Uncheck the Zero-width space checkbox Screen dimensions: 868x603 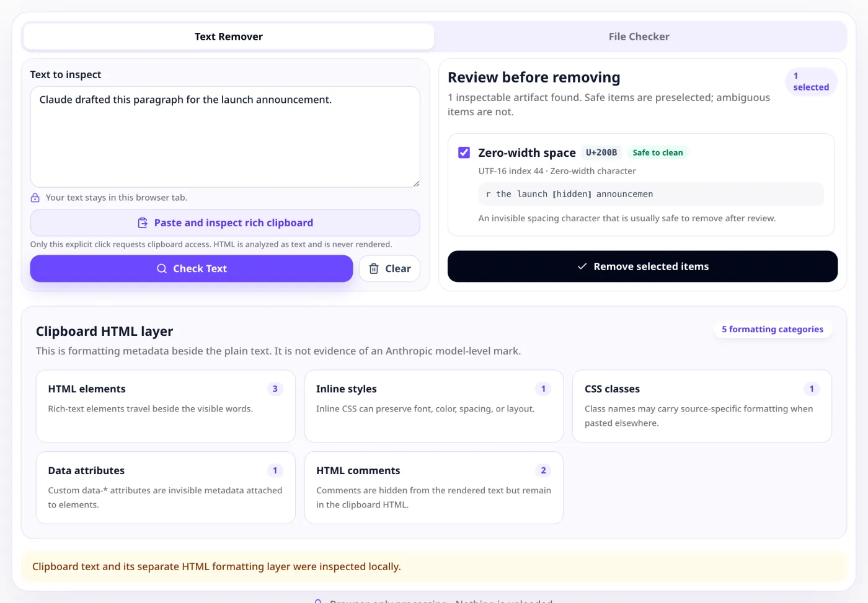[464, 152]
